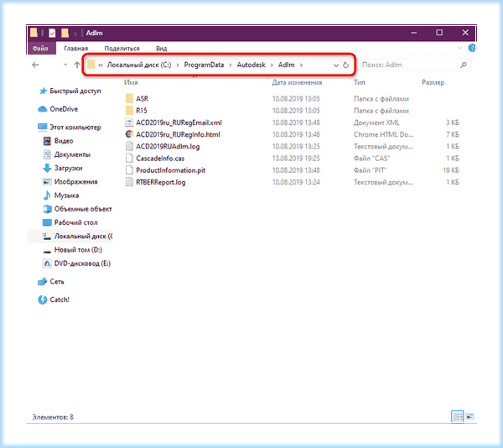The image size is (503, 448).
Task: Open Музыка in the sidebar
Action: point(66,195)
